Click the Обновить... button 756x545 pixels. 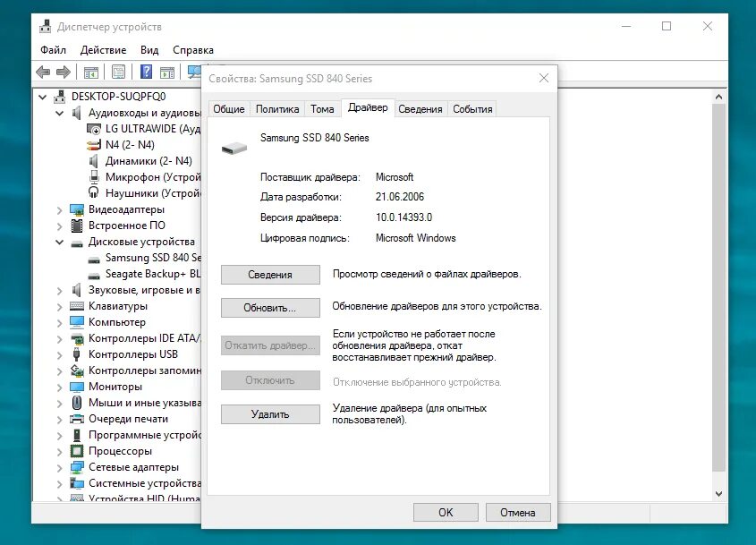tap(270, 308)
